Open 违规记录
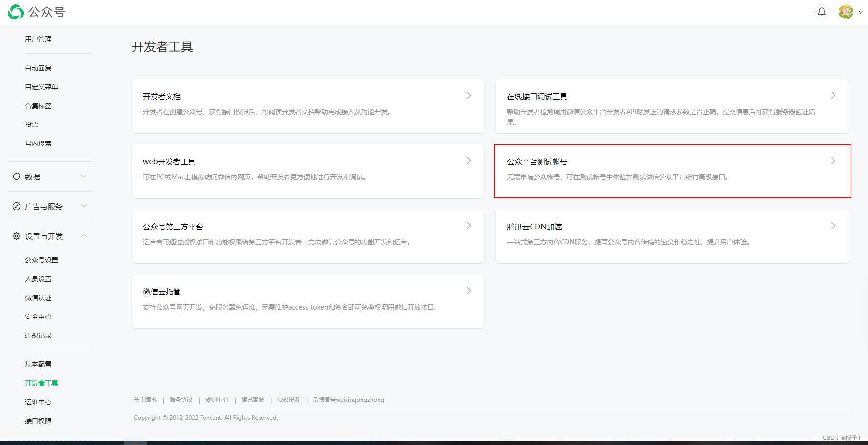 (38, 336)
